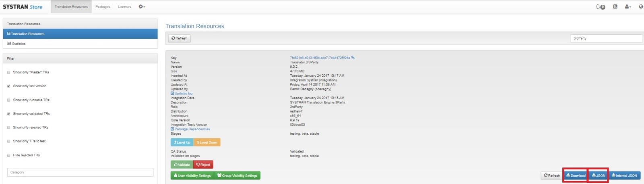The height and width of the screenshot is (184, 644).
Task: Expand Package Dependencies section
Action: pyautogui.click(x=190, y=129)
